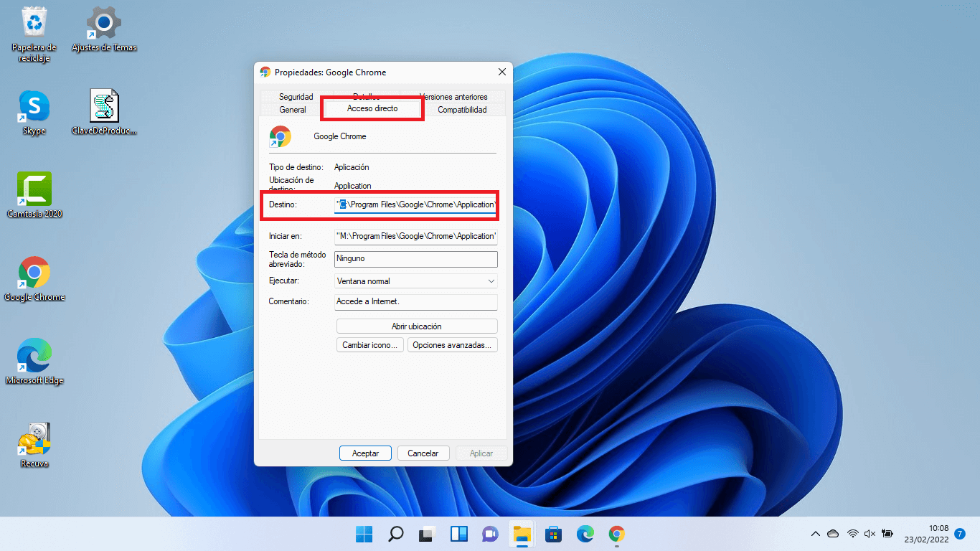Click the Comentario text field
The image size is (980, 551).
(415, 302)
